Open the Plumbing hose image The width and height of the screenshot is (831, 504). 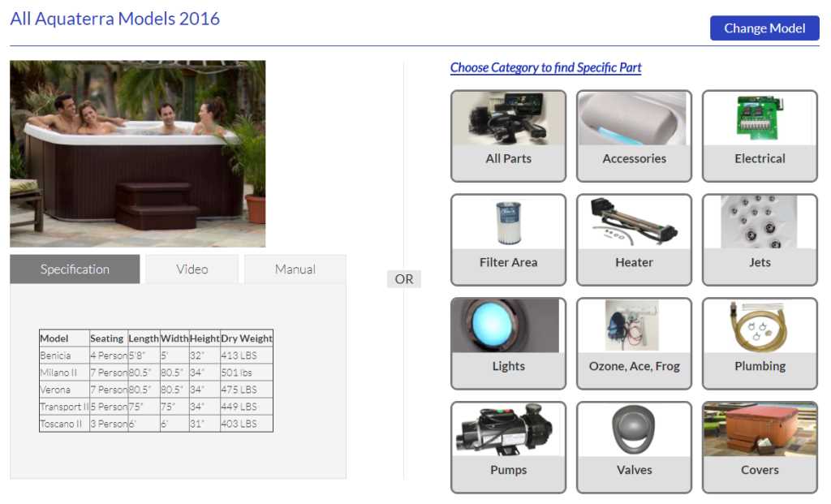(760, 326)
